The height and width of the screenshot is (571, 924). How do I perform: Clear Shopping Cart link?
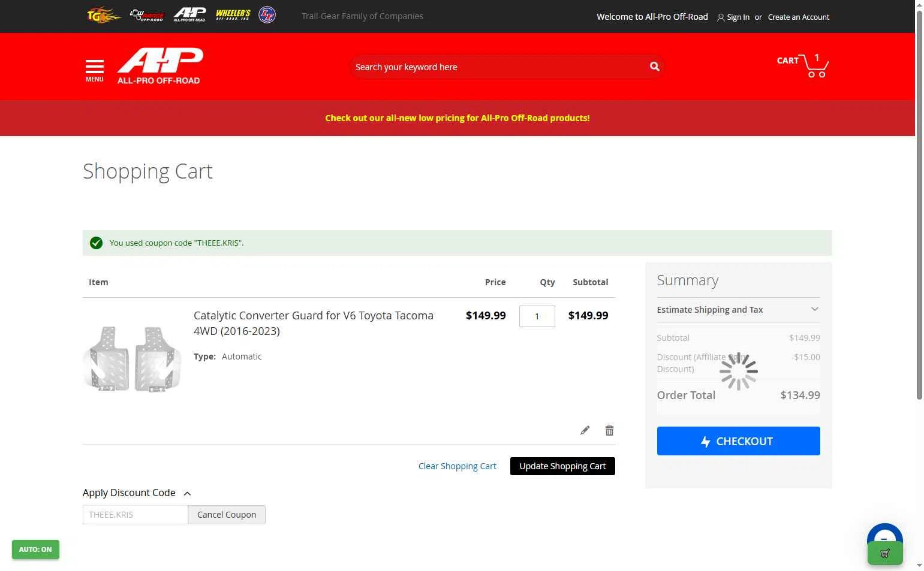(x=458, y=466)
